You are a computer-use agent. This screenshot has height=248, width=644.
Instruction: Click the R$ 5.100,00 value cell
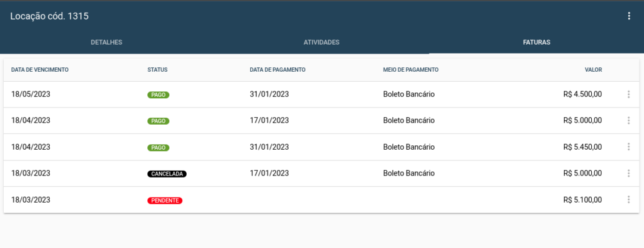click(x=583, y=200)
